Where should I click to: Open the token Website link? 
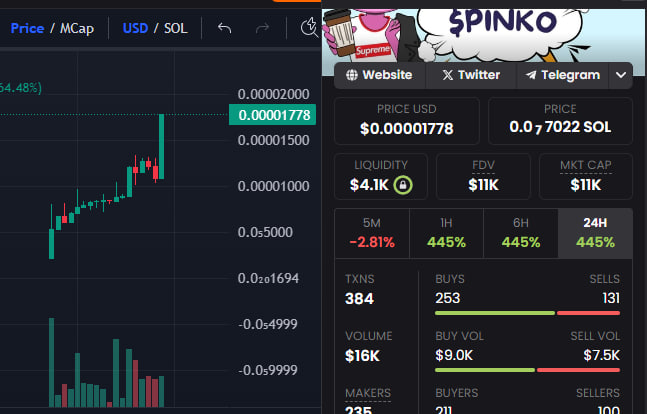[x=380, y=75]
